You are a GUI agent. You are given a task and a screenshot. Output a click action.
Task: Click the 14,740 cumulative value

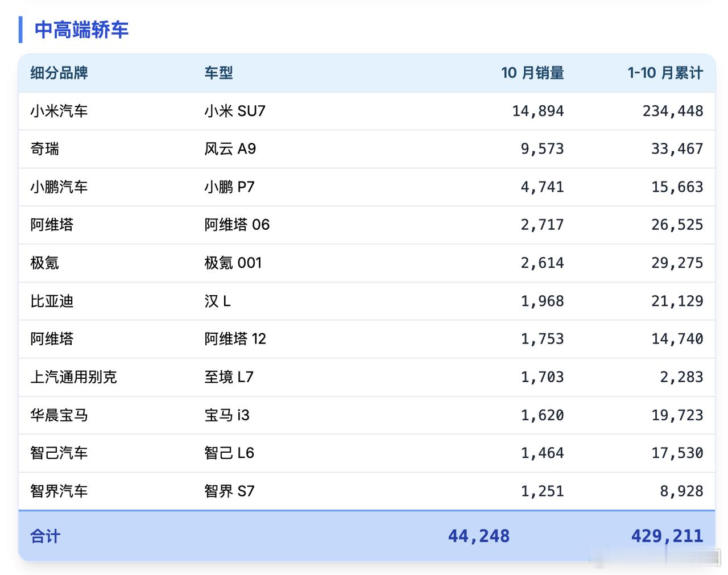point(677,339)
